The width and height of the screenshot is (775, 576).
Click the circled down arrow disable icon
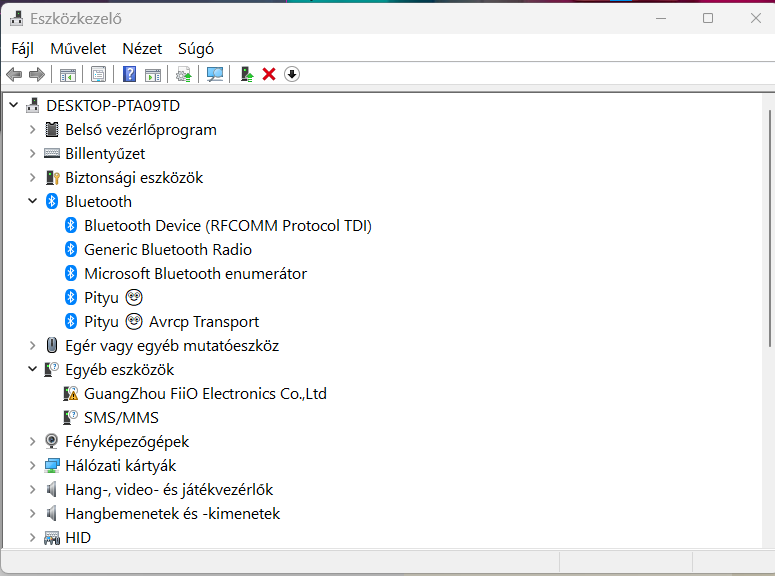292,74
